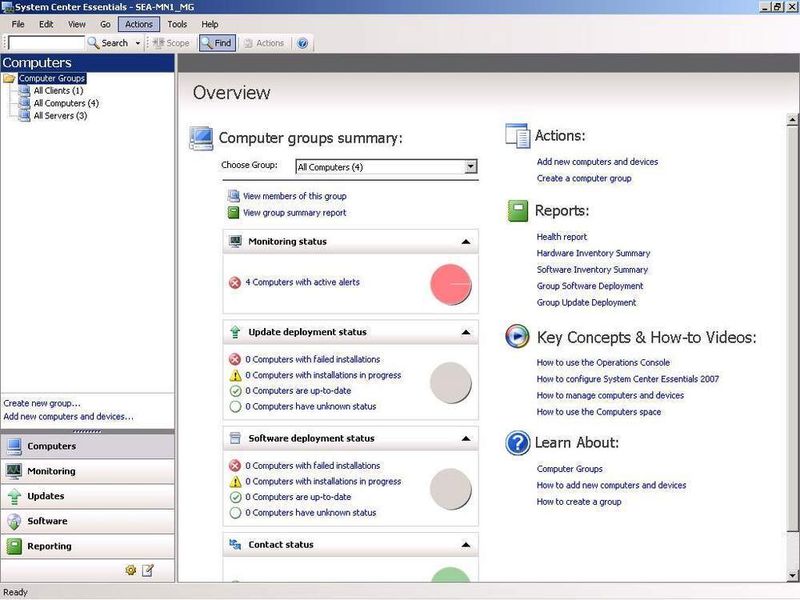800x600 pixels.
Task: Click the gear icon below the navigation pane
Action: click(129, 568)
